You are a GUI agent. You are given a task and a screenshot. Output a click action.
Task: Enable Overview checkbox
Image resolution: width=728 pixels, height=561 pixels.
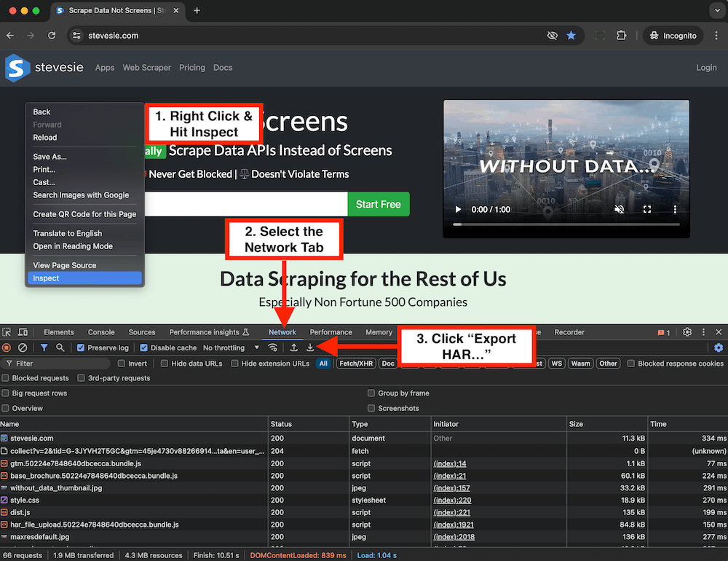(x=6, y=408)
